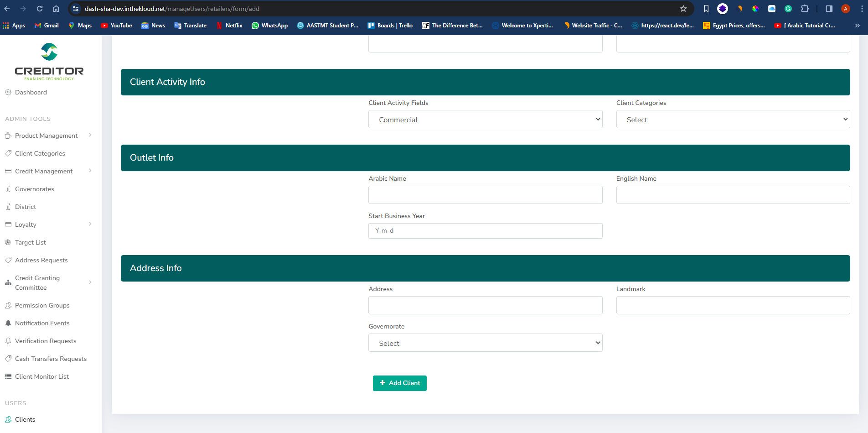Image resolution: width=868 pixels, height=433 pixels.
Task: Bookmark this page with the star icon
Action: point(683,9)
